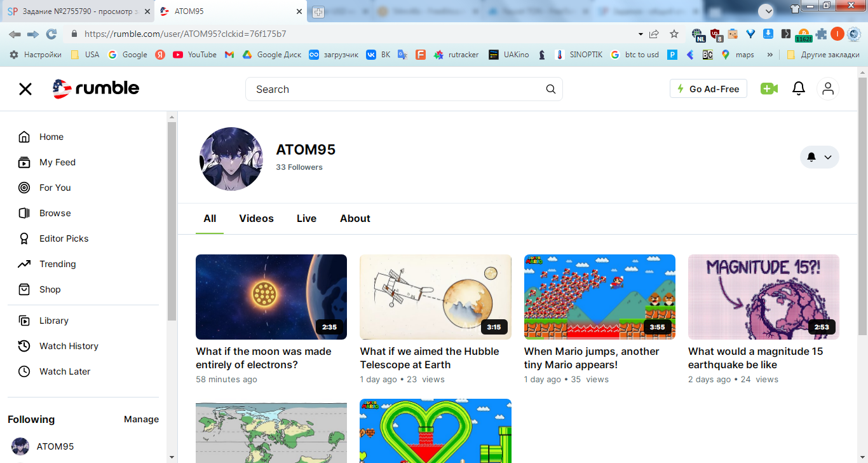Open the YouTube bookmark
The width and height of the screenshot is (868, 463).
coord(195,55)
